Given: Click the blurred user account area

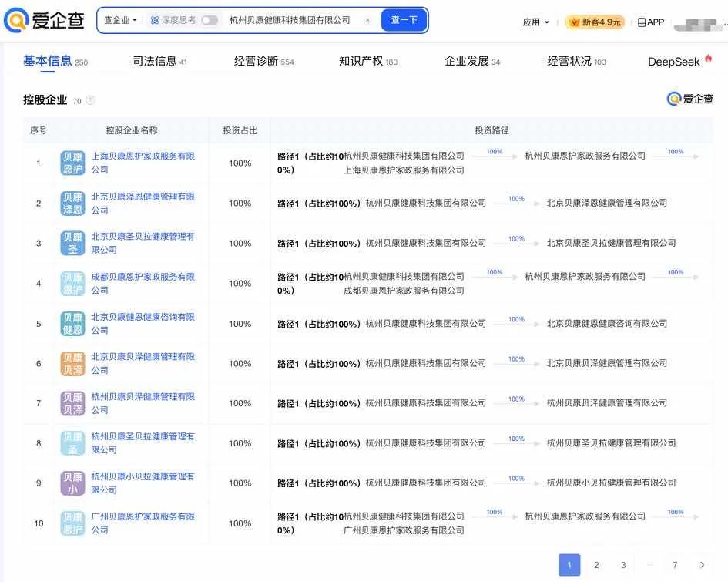Looking at the screenshot, I should click(x=699, y=23).
